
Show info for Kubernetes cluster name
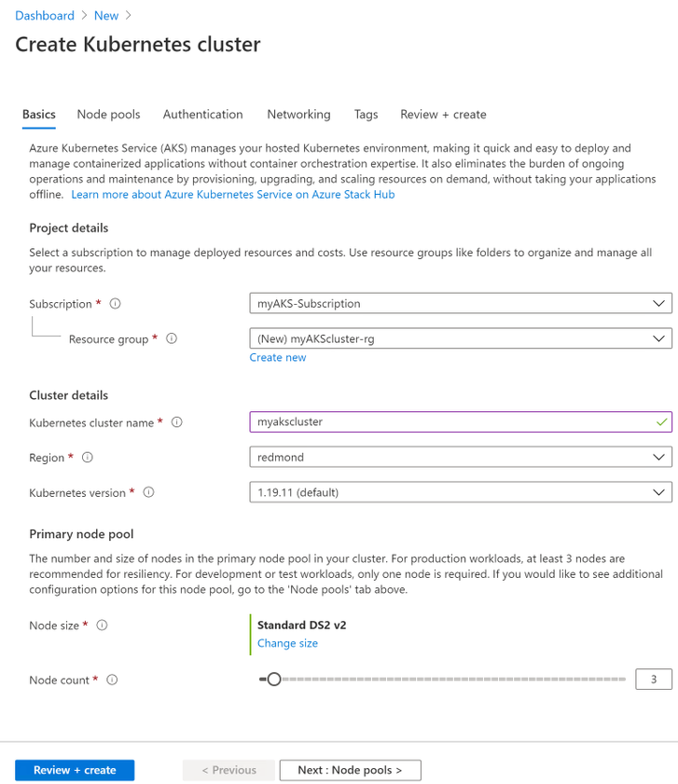click(176, 422)
